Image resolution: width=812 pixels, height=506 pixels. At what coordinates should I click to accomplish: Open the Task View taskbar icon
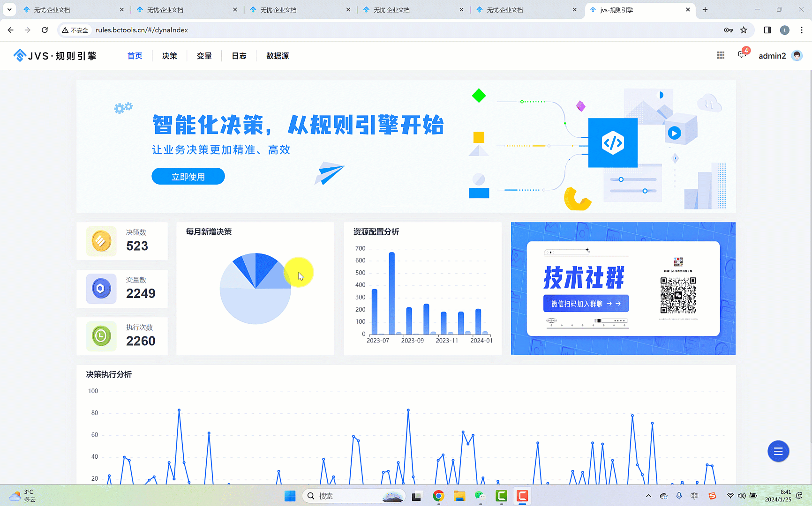click(416, 496)
